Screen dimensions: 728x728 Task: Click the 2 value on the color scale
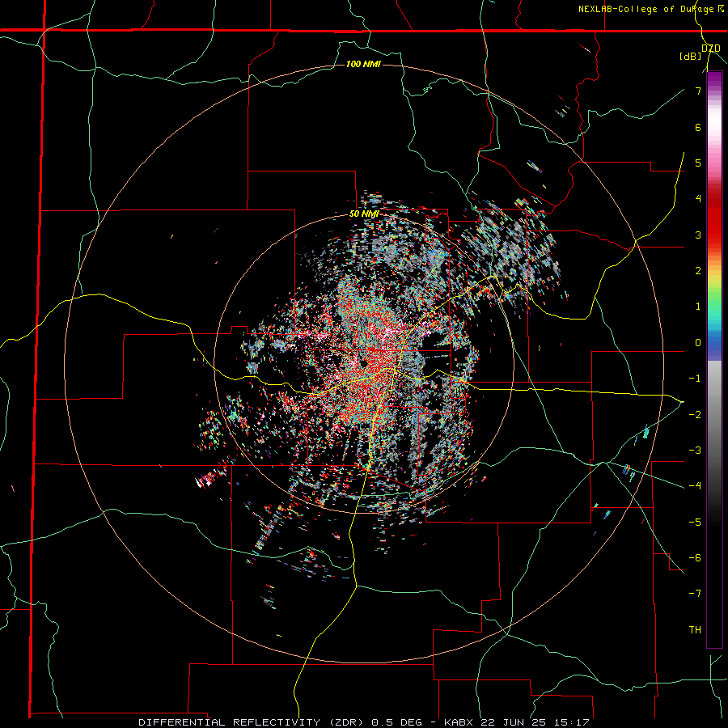click(698, 271)
